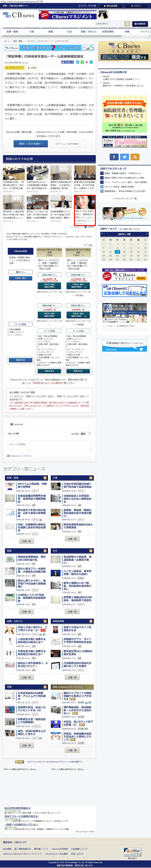This screenshot has width=151, height=868.
Task: Click 登録して全文を読む button
Action: tap(31, 144)
